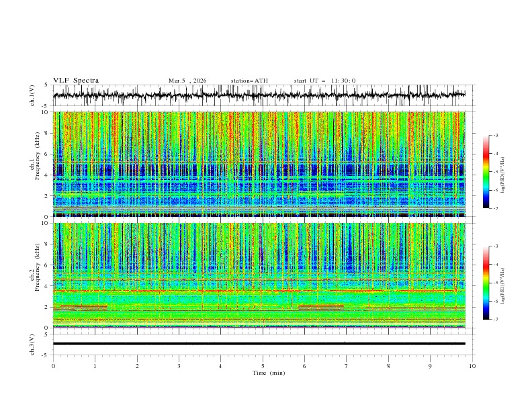The image size is (532, 411).
Task: Click the red 3.5 kHz line in ch.2
Action: pyautogui.click(x=259, y=291)
